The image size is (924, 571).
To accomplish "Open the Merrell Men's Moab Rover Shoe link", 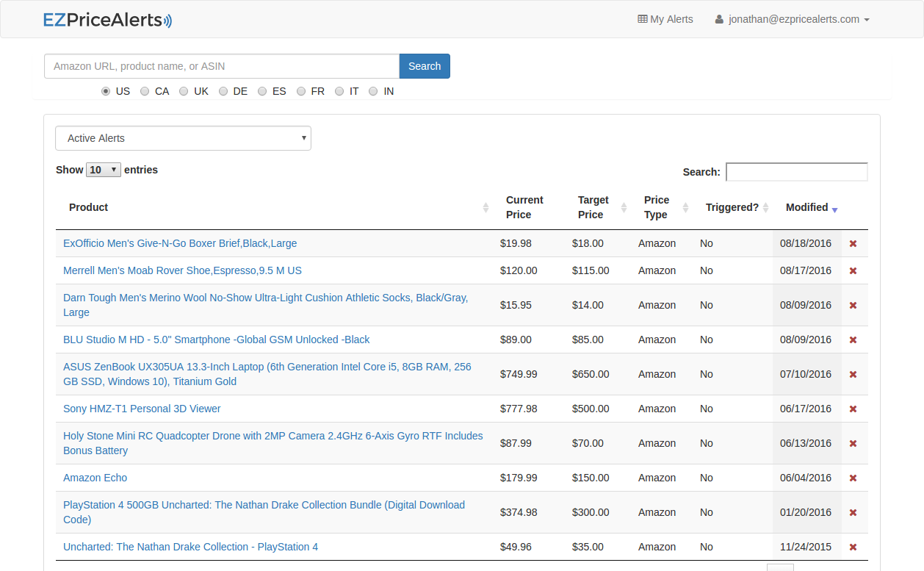I will click(182, 271).
